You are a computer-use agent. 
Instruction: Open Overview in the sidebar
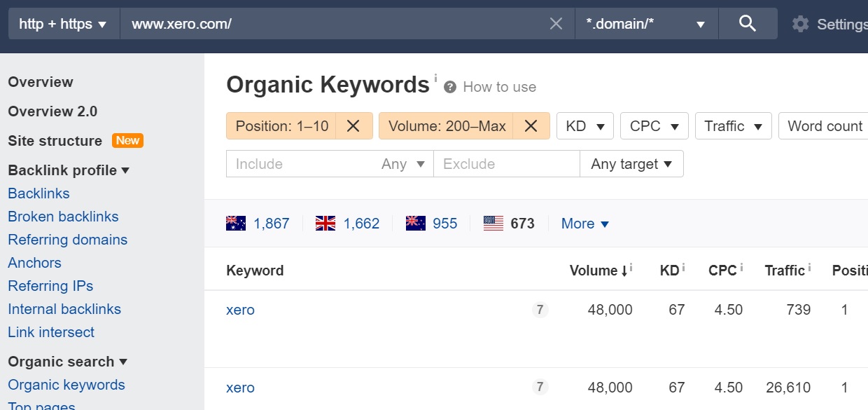pos(41,82)
